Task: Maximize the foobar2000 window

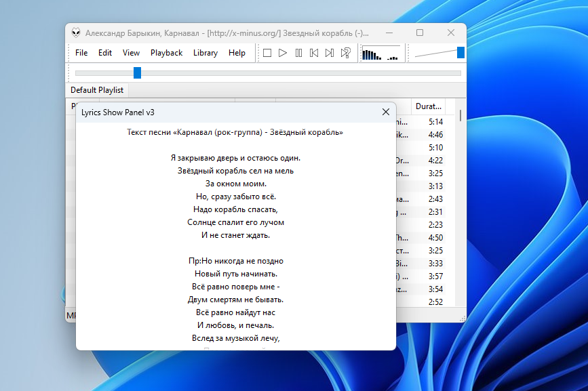Action: tap(420, 33)
